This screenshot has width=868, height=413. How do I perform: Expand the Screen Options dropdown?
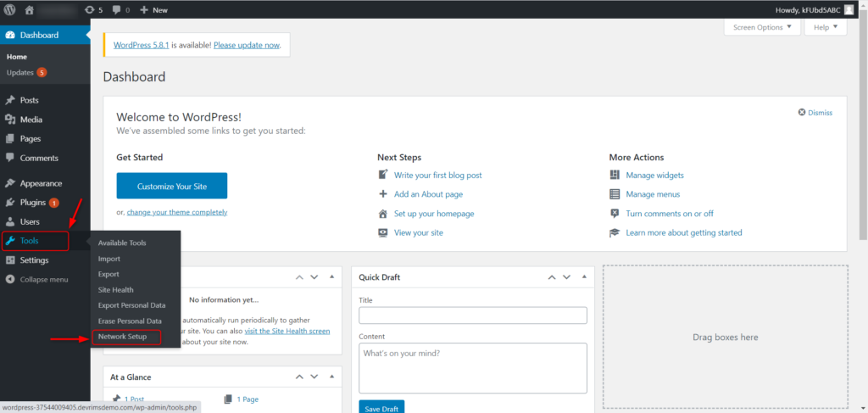click(762, 27)
